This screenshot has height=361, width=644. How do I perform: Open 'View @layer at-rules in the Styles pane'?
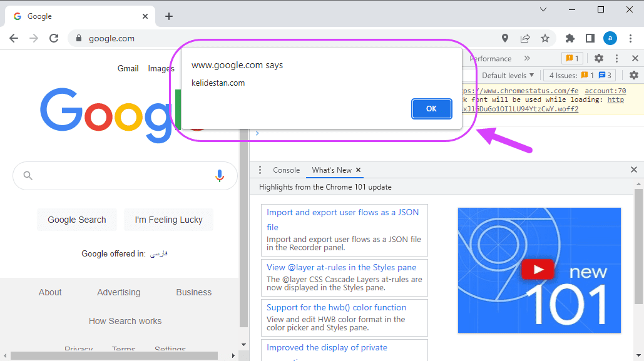(341, 267)
